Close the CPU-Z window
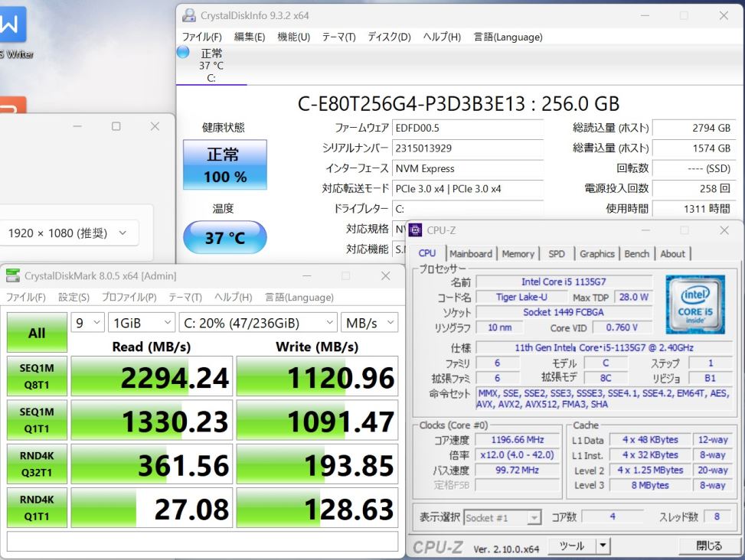The width and height of the screenshot is (745, 560). 724,230
